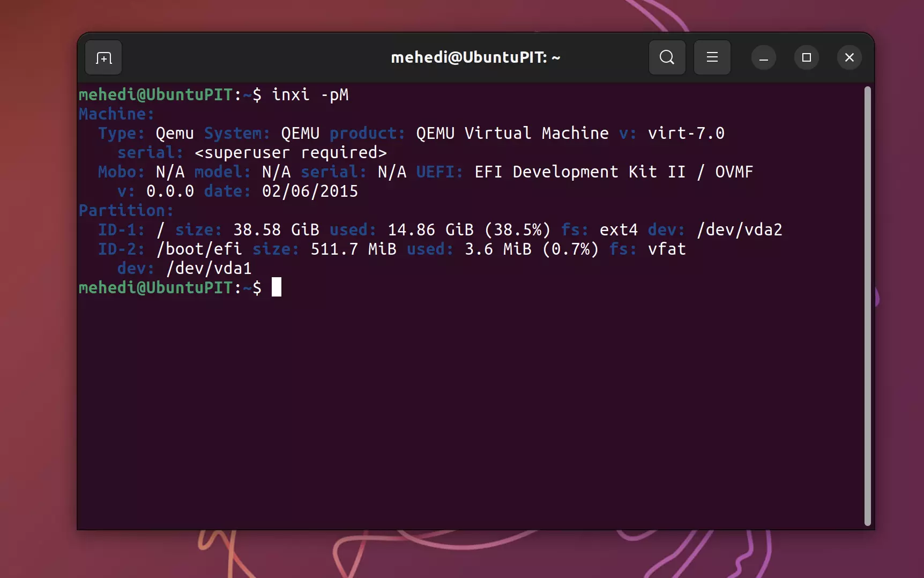This screenshot has width=924, height=578.
Task: Click the used value 3.6 MiB (0.7%)
Action: 532,249
